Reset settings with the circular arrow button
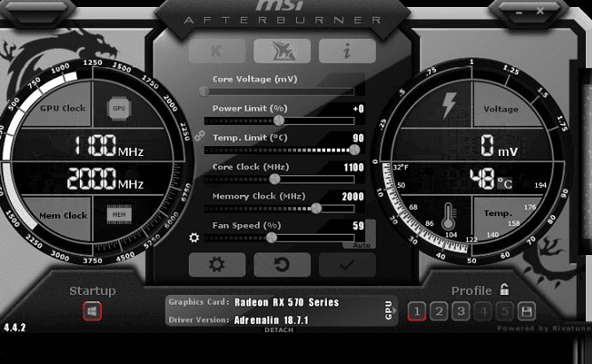Screen dimensions: 592x364 click(282, 265)
